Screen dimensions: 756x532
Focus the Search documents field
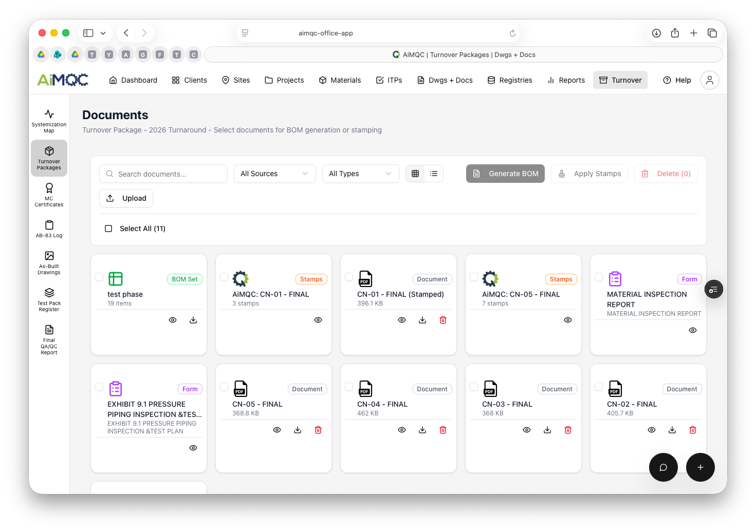pyautogui.click(x=163, y=174)
